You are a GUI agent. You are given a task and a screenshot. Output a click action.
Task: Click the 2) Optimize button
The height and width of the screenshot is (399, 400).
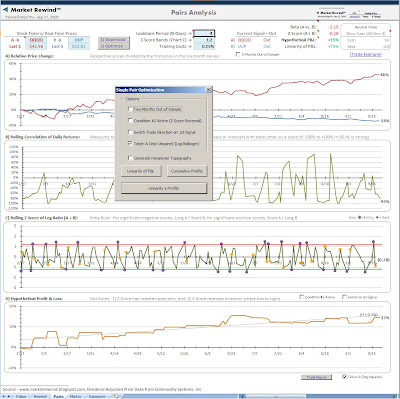[x=112, y=46]
